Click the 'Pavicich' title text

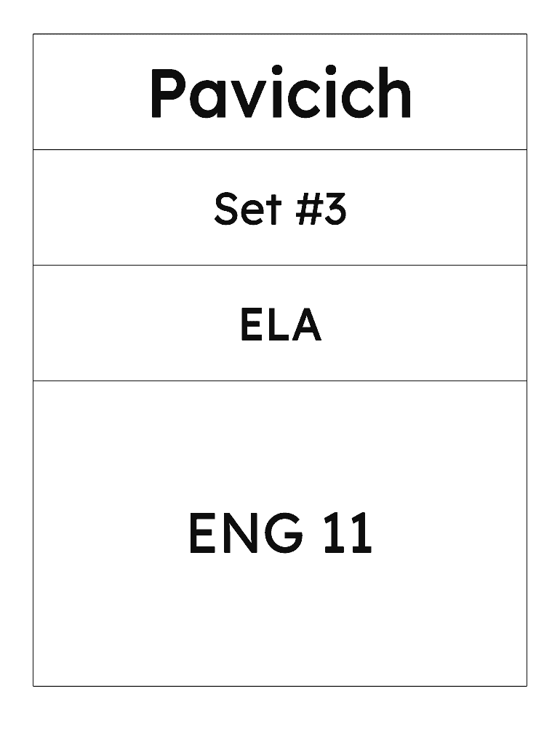coord(280,93)
